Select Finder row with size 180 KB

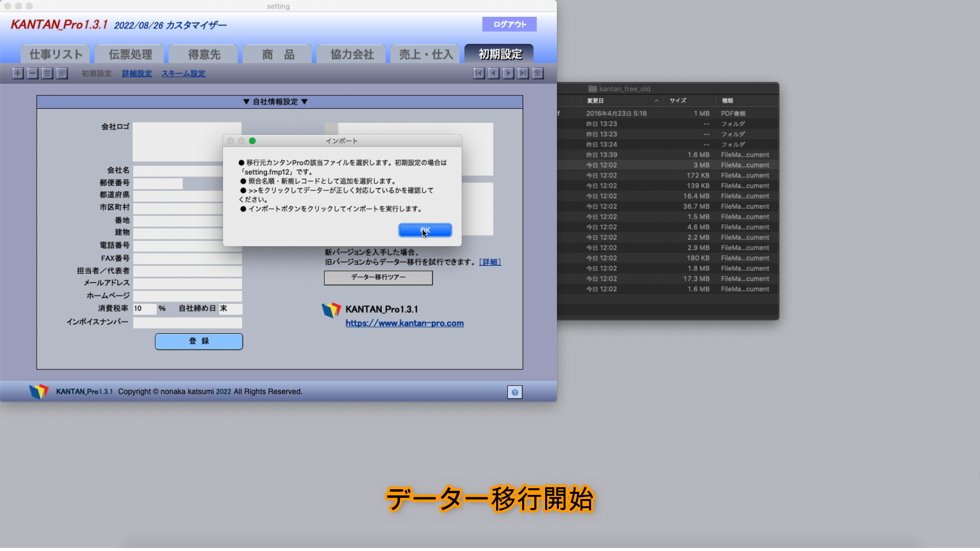(668, 258)
